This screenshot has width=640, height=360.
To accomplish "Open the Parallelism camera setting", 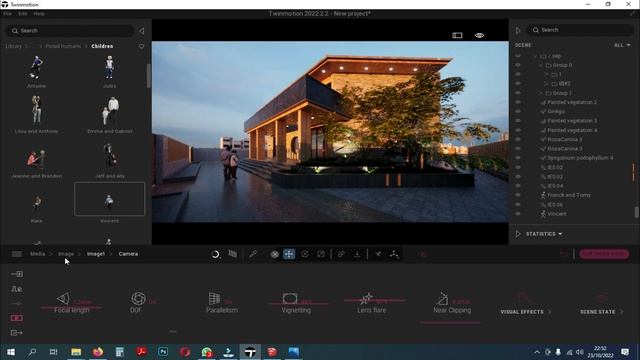I will 222,303.
